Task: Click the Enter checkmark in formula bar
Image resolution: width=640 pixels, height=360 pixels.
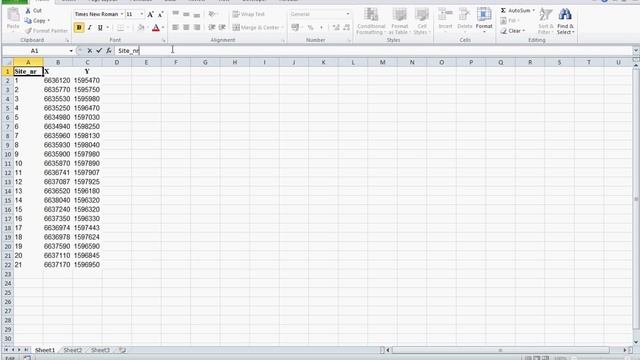Action: [99, 51]
